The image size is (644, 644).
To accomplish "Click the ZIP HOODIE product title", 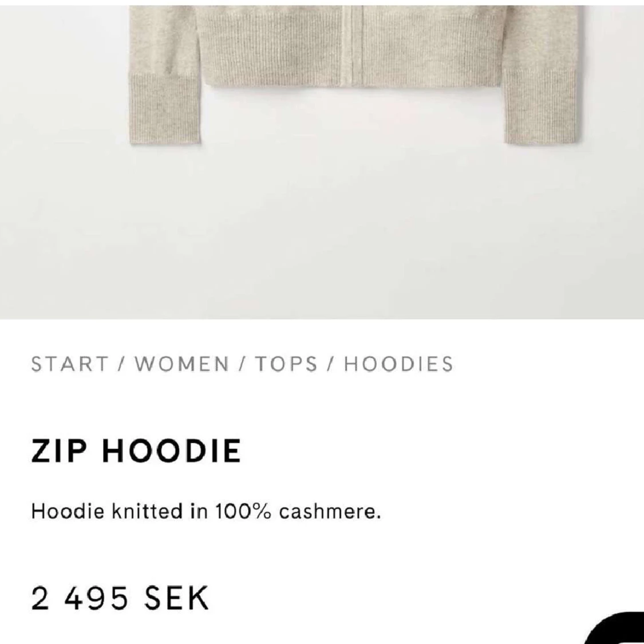I will [136, 451].
